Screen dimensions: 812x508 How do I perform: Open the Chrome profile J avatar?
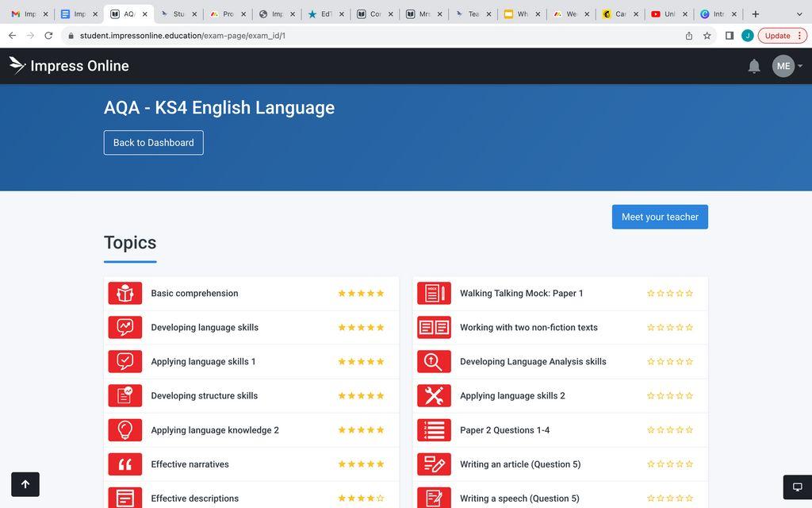747,36
